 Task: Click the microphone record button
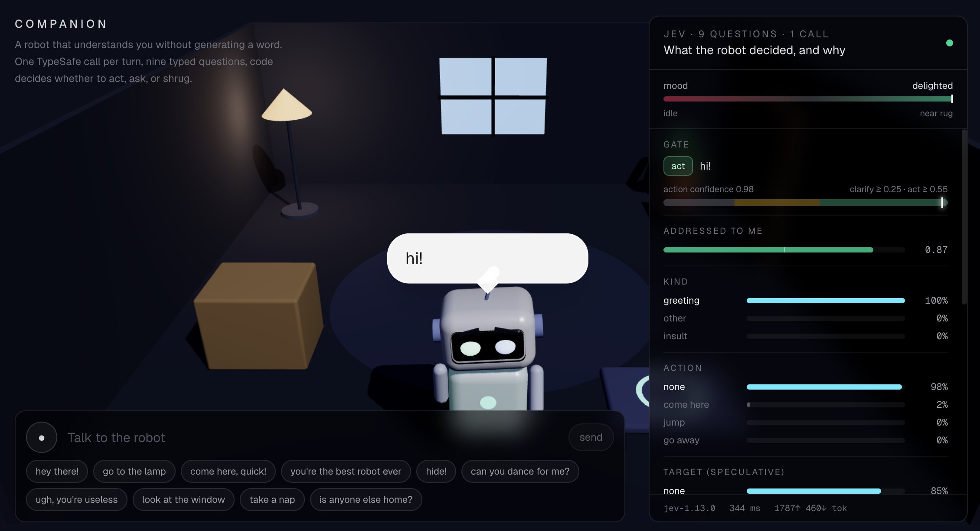coord(42,437)
